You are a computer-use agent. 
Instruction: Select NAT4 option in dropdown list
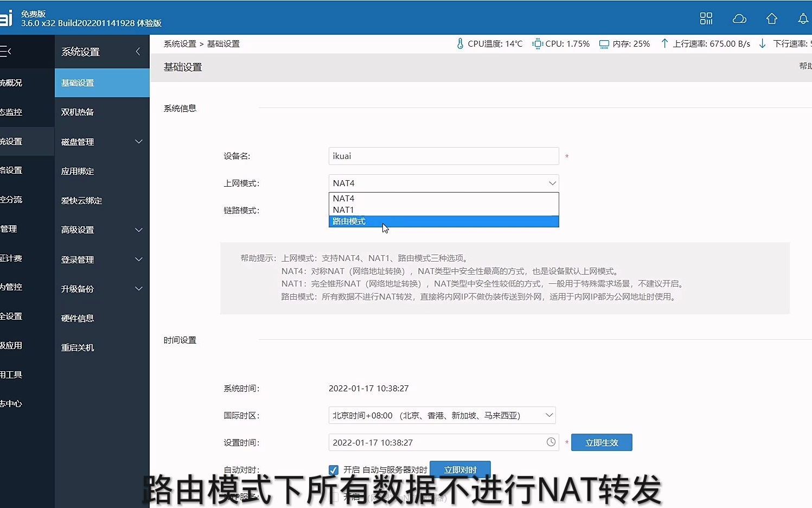(x=444, y=199)
